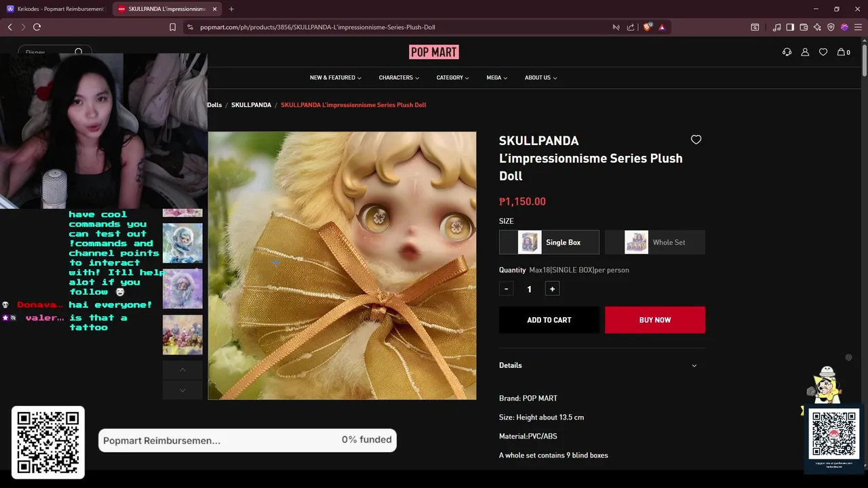Reload the current page
868x488 pixels.
37,27
